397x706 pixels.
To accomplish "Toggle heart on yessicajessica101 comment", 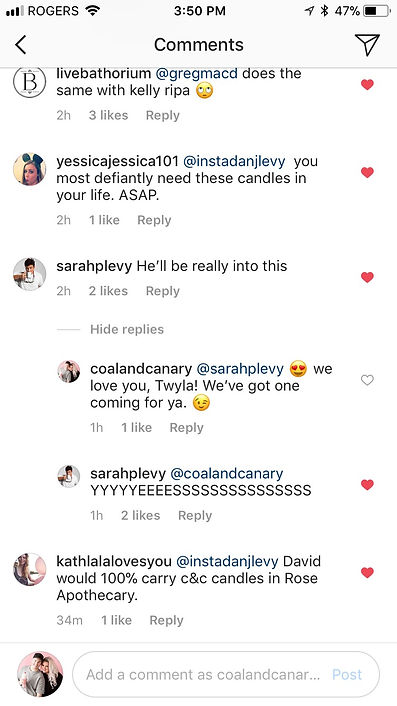I will tap(367, 172).
